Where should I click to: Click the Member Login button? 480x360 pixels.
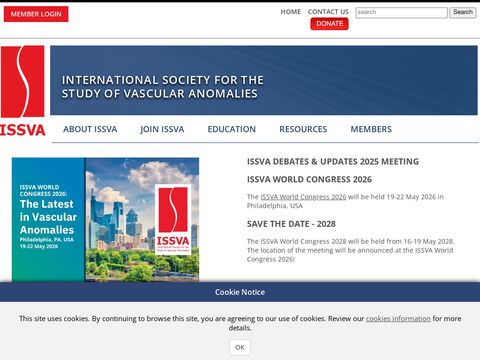[36, 14]
